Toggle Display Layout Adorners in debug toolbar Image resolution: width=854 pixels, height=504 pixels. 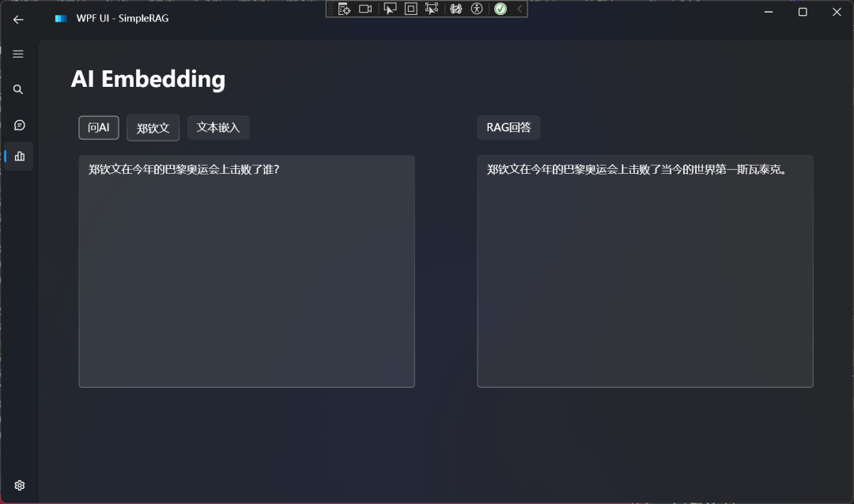click(410, 9)
